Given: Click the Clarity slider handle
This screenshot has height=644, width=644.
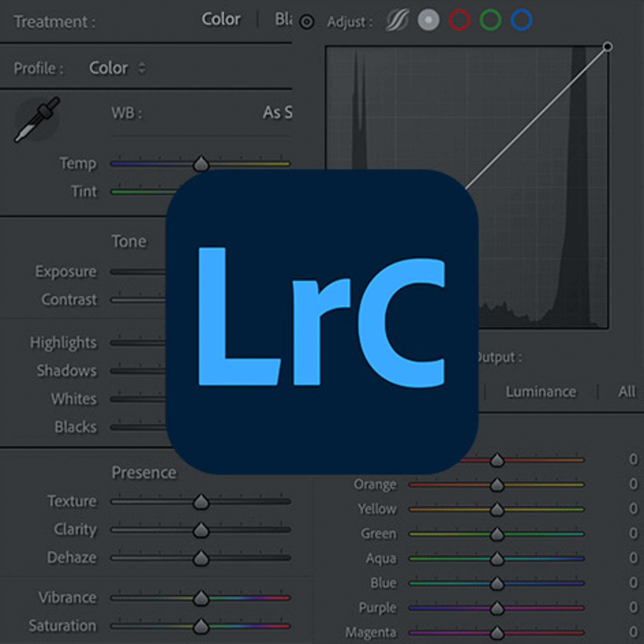Looking at the screenshot, I should pos(201,530).
